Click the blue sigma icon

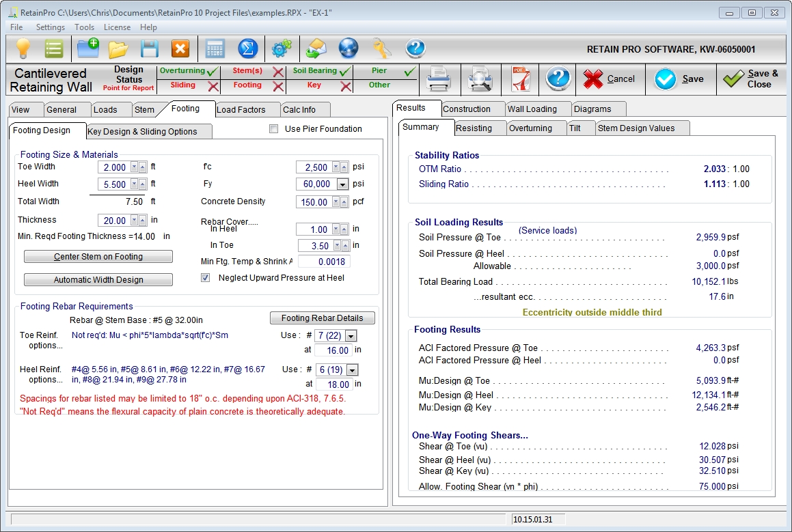coord(248,49)
